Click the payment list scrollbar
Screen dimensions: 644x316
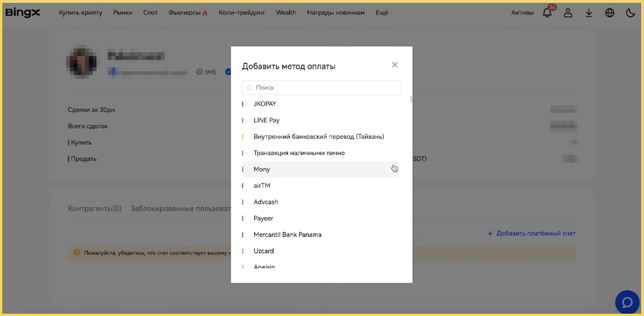point(411,100)
